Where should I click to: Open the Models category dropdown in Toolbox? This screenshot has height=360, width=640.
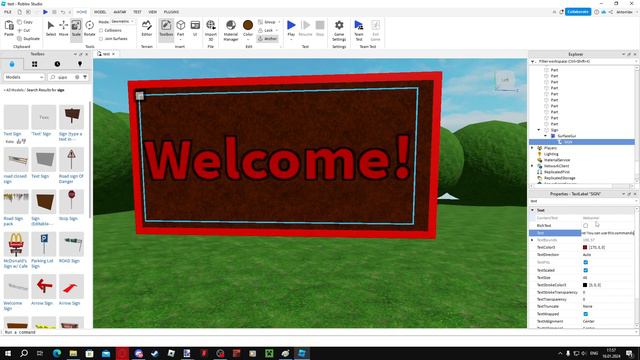(x=24, y=77)
